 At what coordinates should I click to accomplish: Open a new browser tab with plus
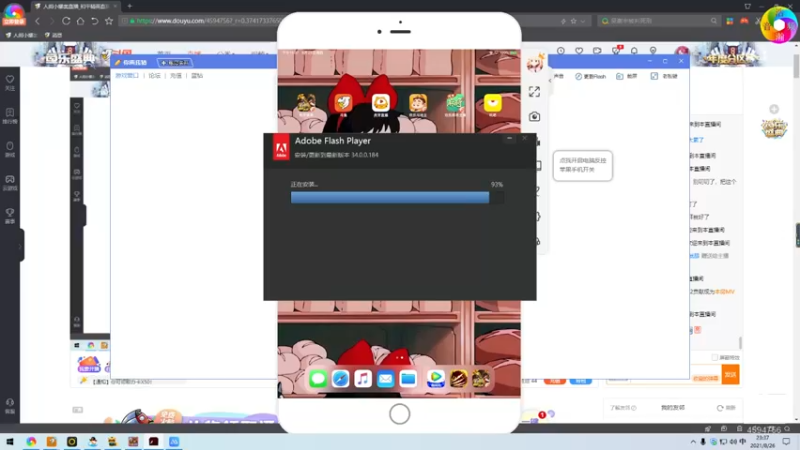click(130, 6)
